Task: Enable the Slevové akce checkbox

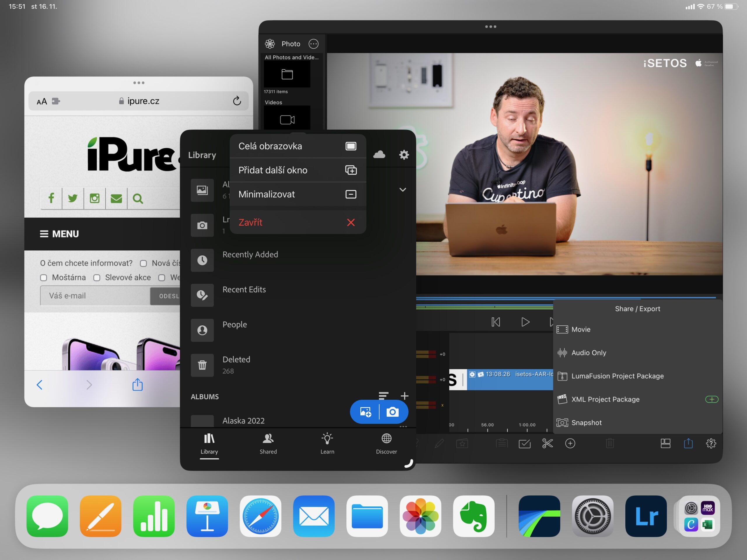Action: [97, 278]
